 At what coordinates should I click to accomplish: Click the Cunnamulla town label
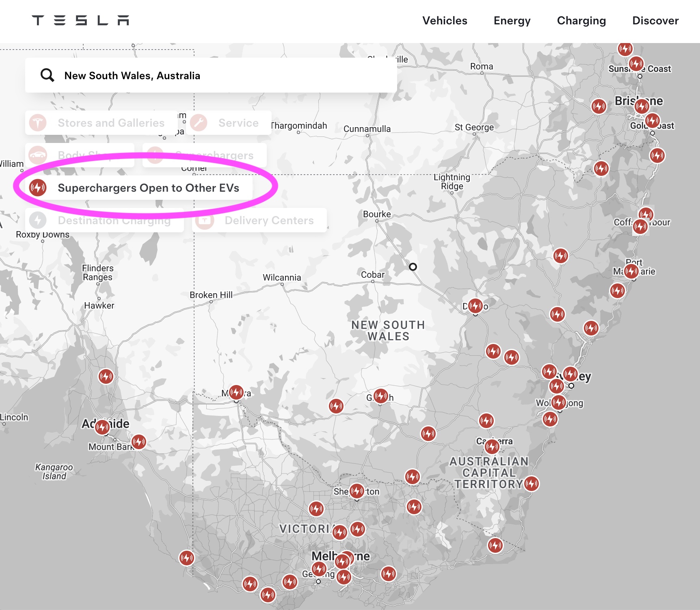click(367, 129)
